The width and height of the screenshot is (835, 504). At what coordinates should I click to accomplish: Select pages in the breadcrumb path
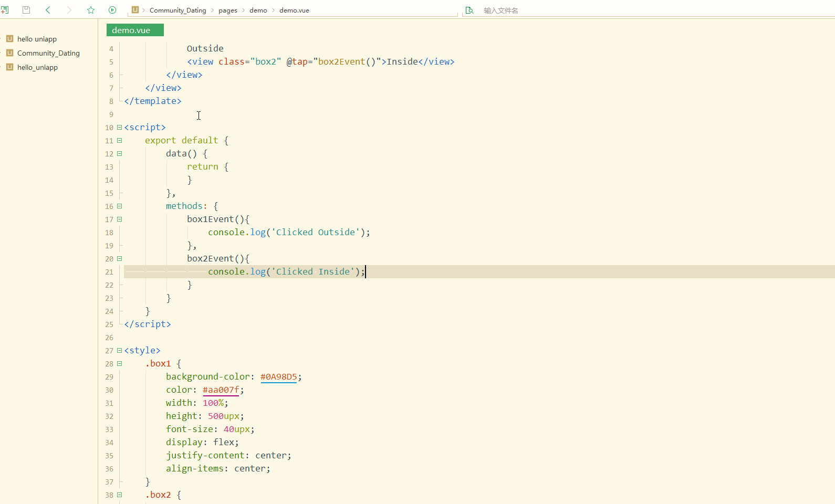click(x=227, y=10)
